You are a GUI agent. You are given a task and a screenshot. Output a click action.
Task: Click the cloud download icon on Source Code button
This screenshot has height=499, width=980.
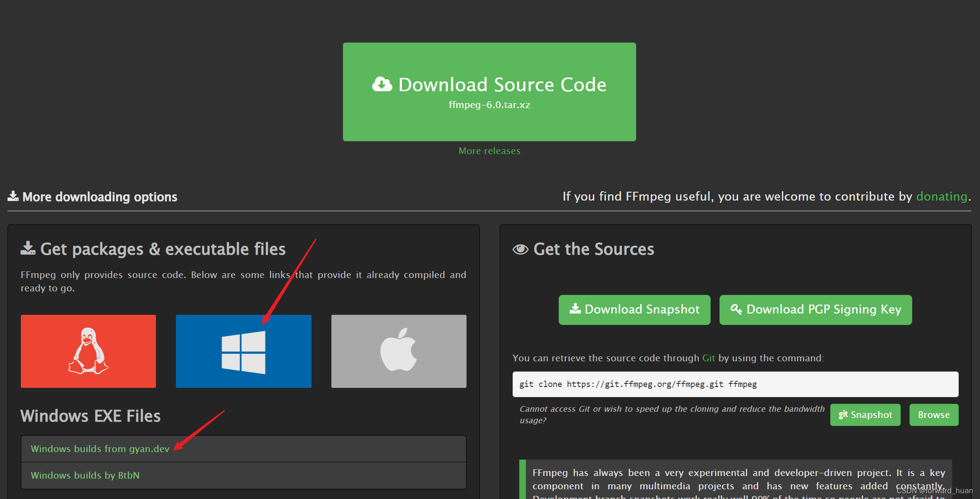(x=382, y=84)
